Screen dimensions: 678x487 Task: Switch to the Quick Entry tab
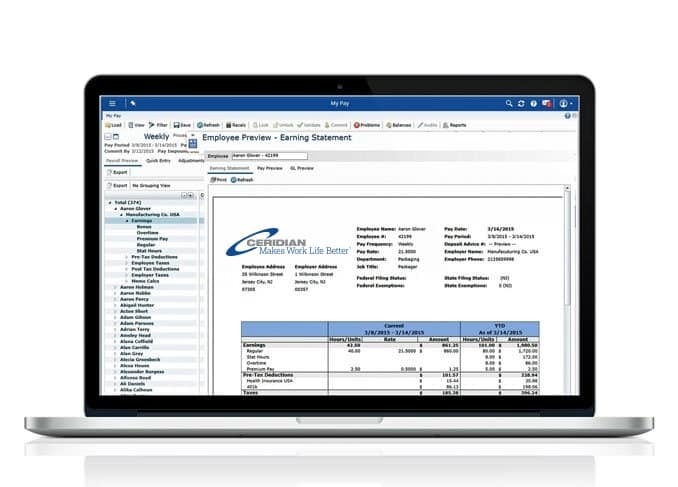157,160
